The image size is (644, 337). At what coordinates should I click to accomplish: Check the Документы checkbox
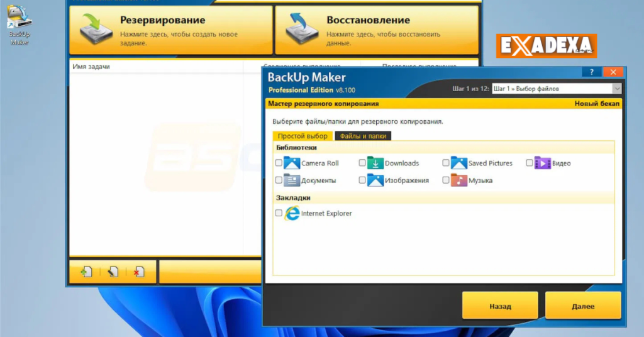tap(279, 180)
